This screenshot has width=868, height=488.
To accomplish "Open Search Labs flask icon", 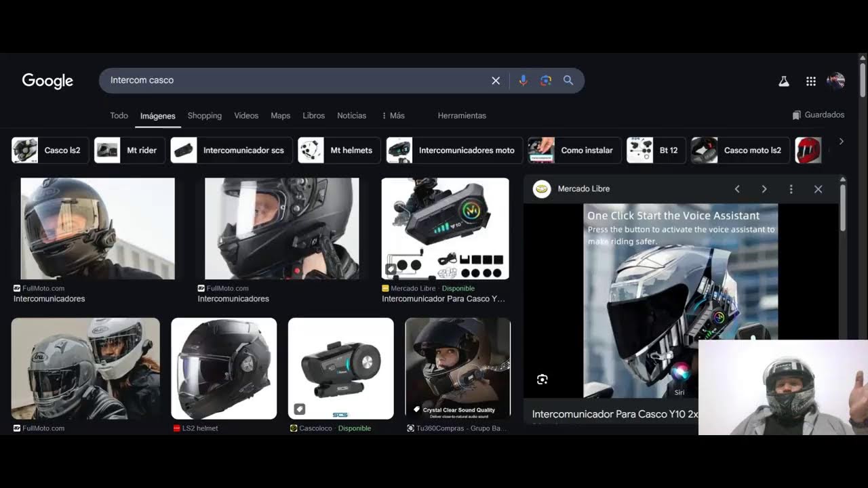I will click(x=784, y=81).
